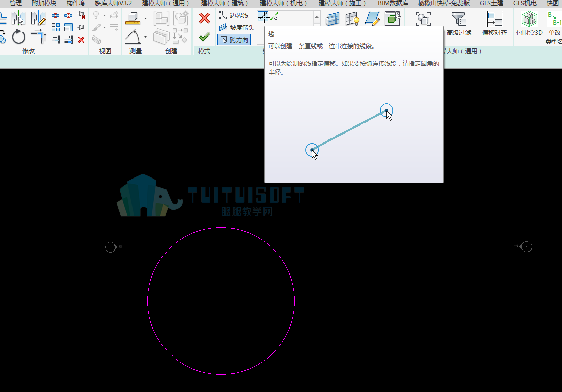Open the green cube viewer icon
Screen dimensions: 562x392
pos(392,19)
